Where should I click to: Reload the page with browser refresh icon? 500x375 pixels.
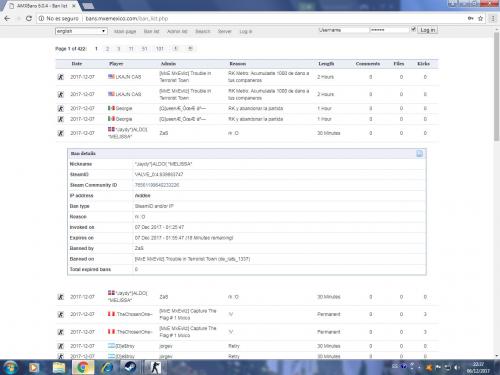29,19
